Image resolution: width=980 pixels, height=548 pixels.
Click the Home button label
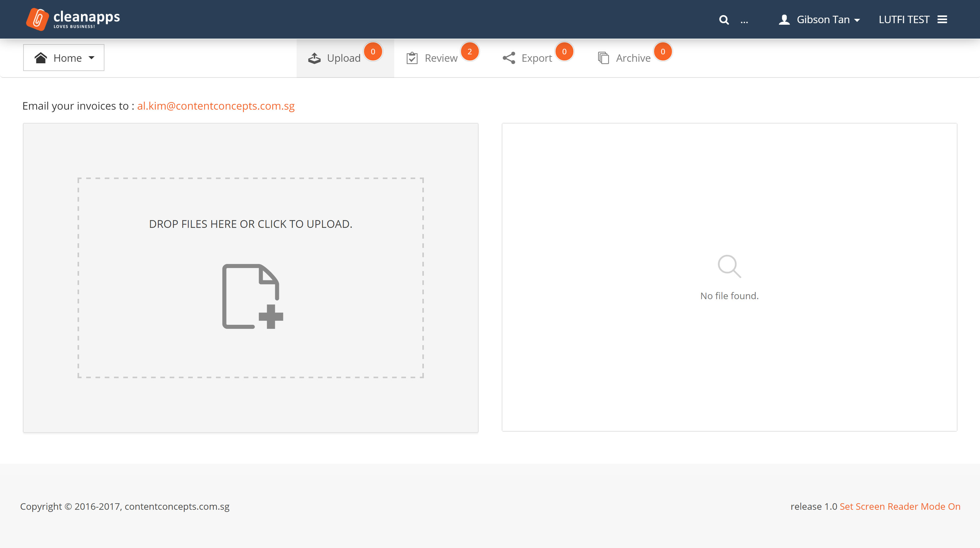click(x=67, y=58)
